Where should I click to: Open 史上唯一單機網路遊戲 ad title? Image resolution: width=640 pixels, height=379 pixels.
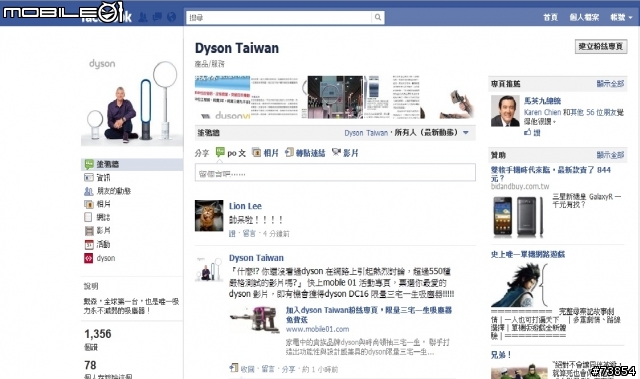(x=528, y=255)
